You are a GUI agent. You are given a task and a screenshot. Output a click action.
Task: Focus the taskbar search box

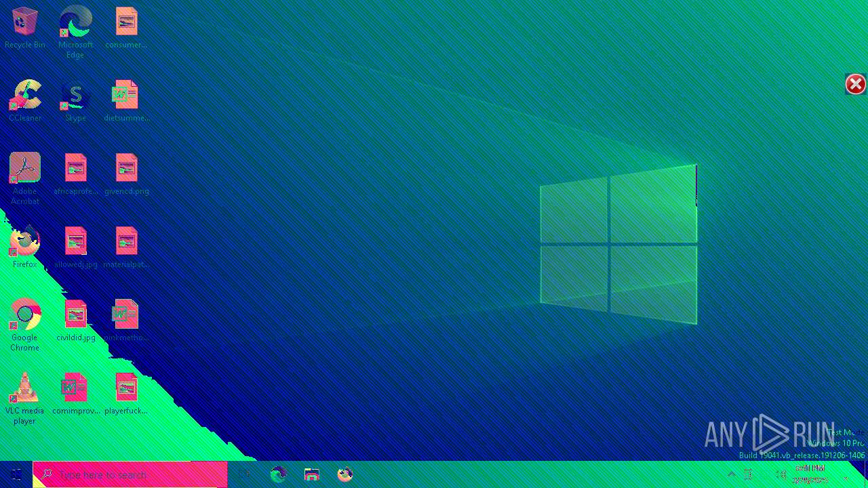130,474
